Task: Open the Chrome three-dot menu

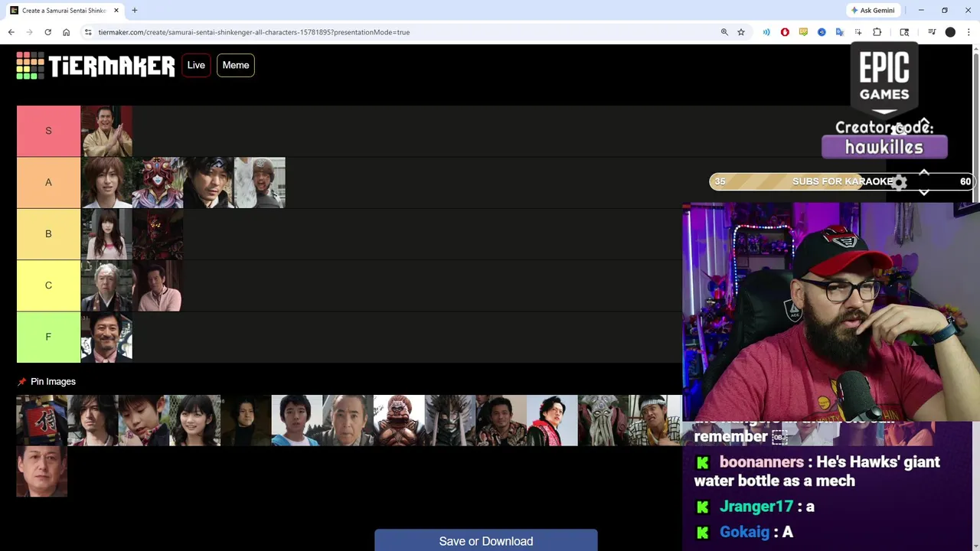Action: (969, 32)
